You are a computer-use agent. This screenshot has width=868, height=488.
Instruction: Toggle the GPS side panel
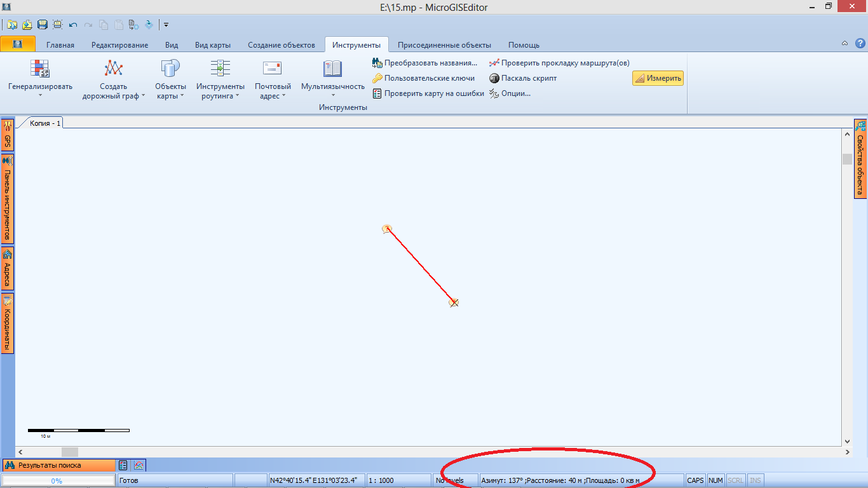[x=8, y=134]
